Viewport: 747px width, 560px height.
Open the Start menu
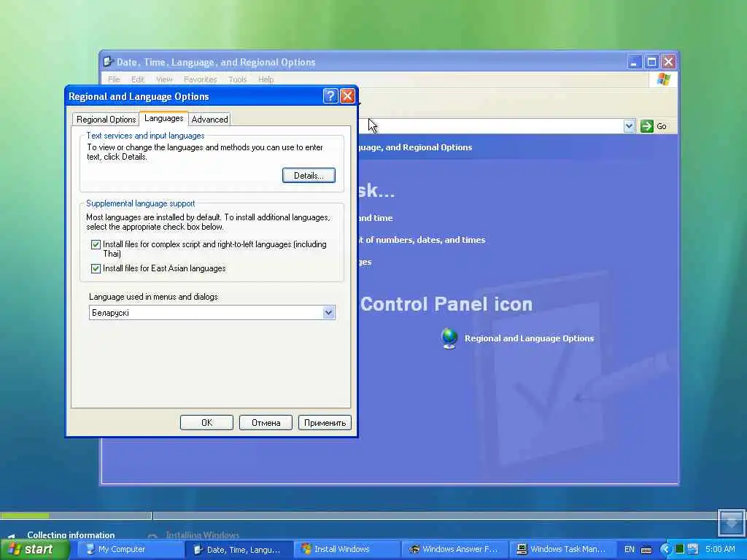[35, 549]
